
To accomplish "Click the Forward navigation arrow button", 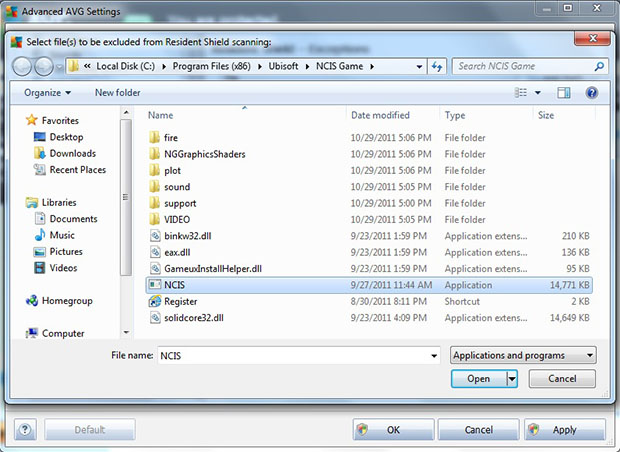I will pyautogui.click(x=43, y=66).
